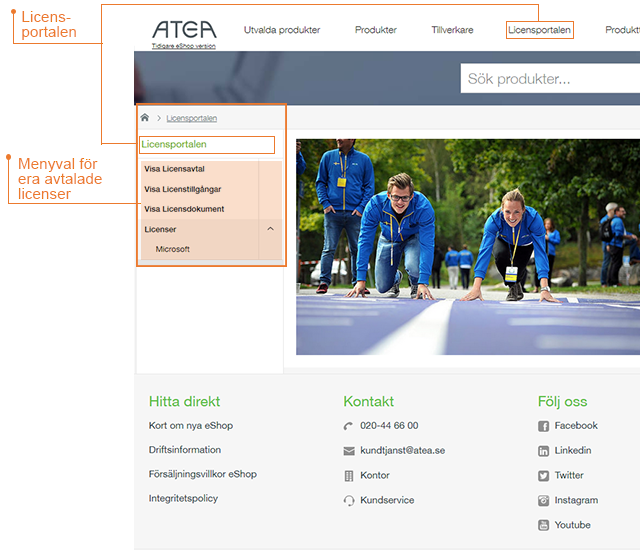The width and height of the screenshot is (640, 550).
Task: Open the Driftsinformation footer link
Action: pos(185,450)
